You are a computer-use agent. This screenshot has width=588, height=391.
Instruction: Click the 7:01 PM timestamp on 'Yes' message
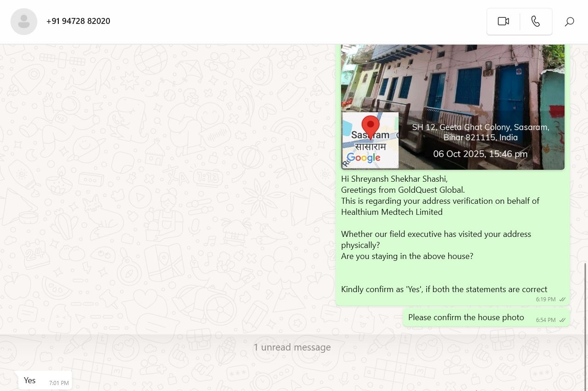[59, 383]
